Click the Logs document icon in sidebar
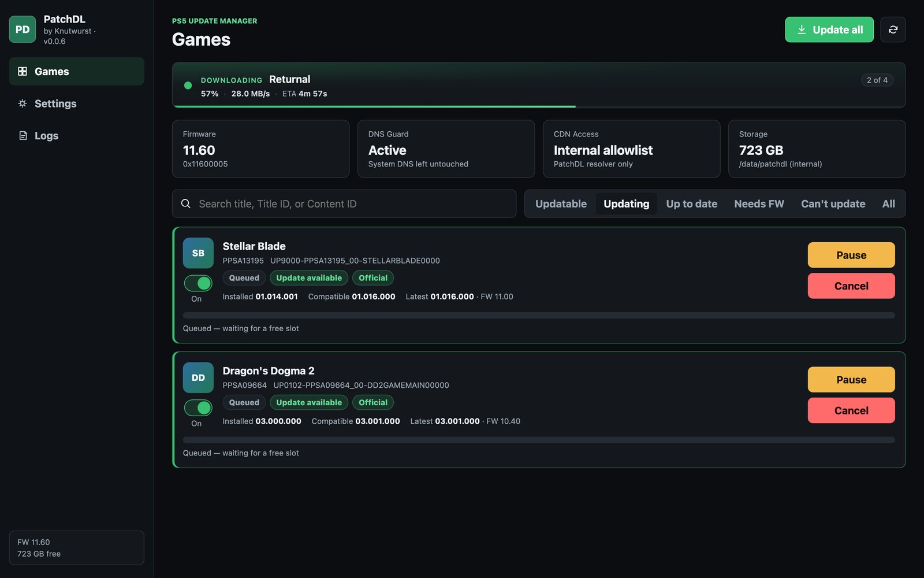The width and height of the screenshot is (924, 578). click(x=23, y=136)
